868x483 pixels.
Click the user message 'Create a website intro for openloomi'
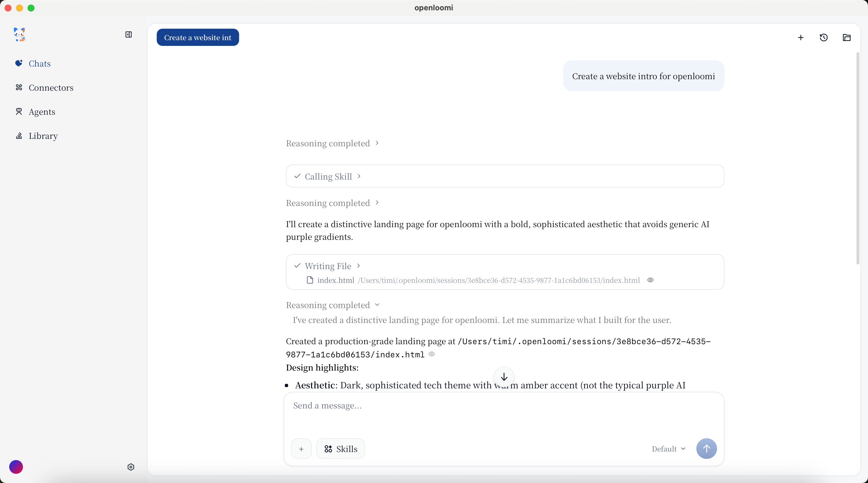pos(643,76)
